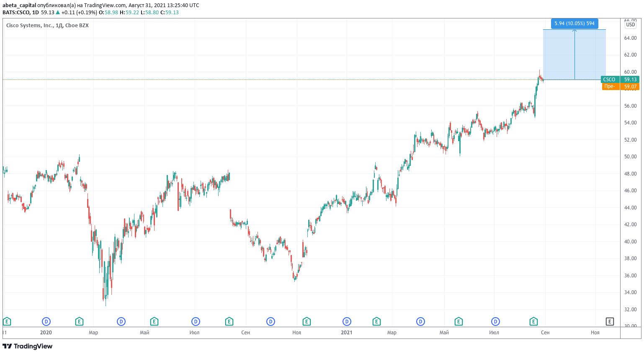Click the 2020 time axis label
The height and width of the screenshot is (354, 644).
click(46, 333)
